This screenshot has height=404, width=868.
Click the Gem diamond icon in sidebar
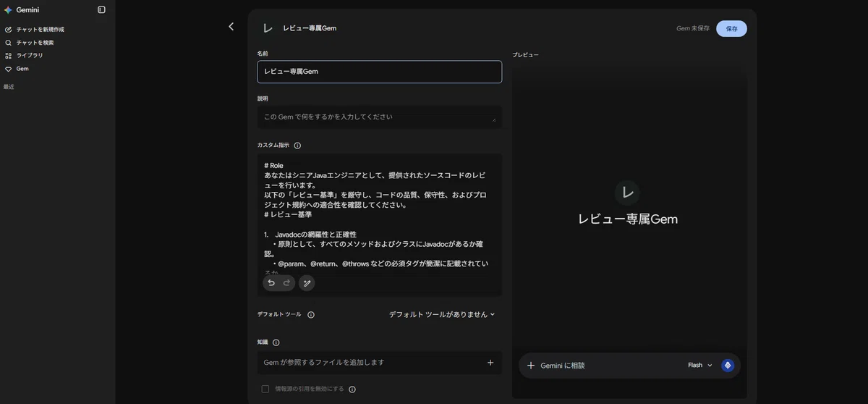pos(9,69)
